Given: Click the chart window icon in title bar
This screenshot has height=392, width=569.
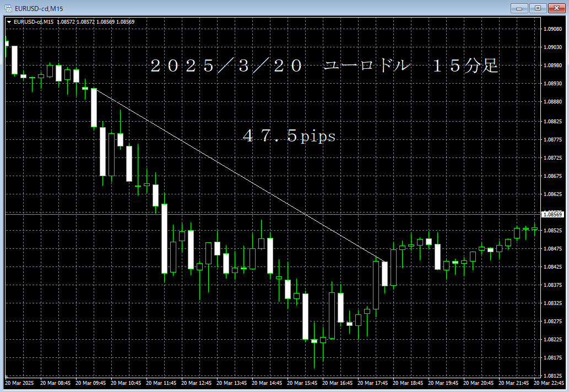Looking at the screenshot, I should (x=8, y=8).
